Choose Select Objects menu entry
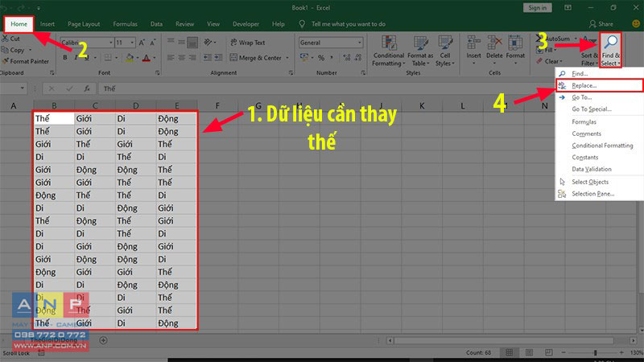This screenshot has height=362, width=644. (599, 182)
